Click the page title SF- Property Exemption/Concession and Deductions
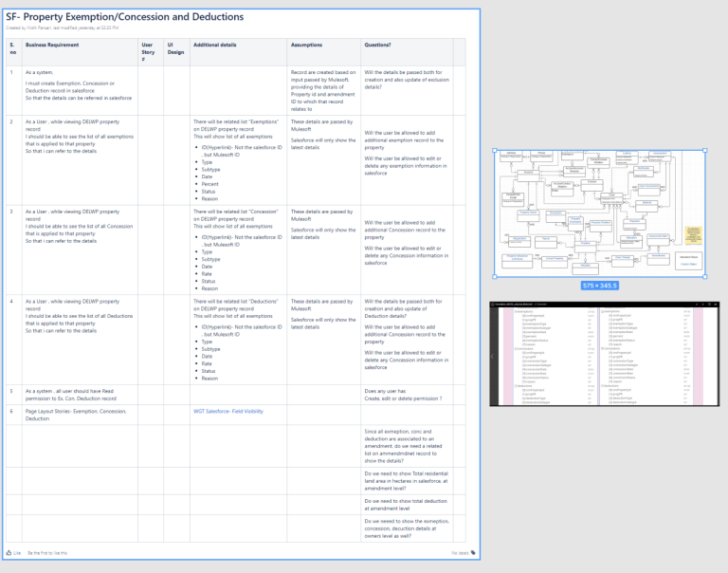Viewport: 728px width, 573px height. tap(125, 17)
